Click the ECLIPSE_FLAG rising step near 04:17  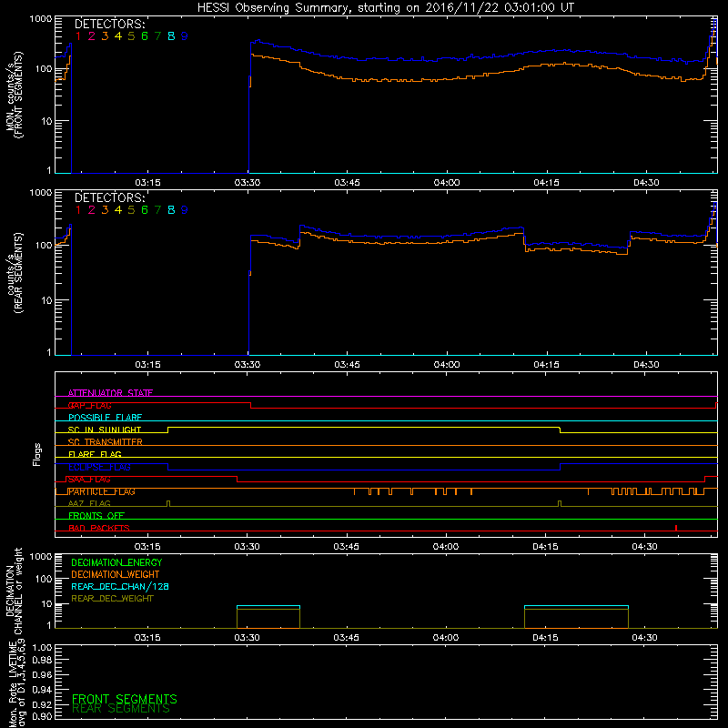point(560,467)
